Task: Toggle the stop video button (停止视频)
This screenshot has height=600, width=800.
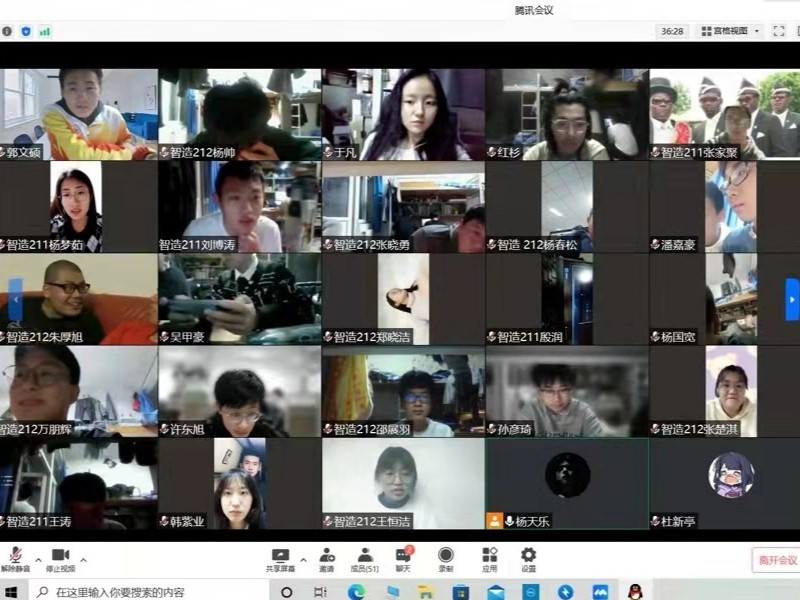Action: coord(60,556)
